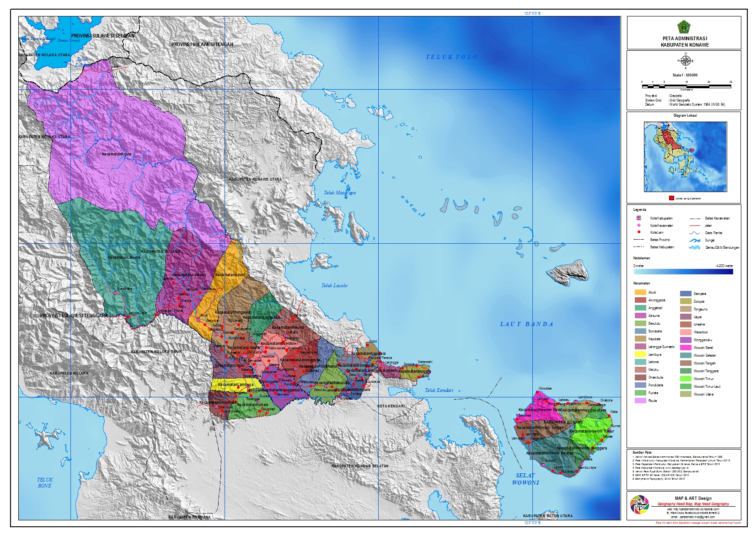Click the pink Kota Kecamatan legend dot

(x=639, y=225)
